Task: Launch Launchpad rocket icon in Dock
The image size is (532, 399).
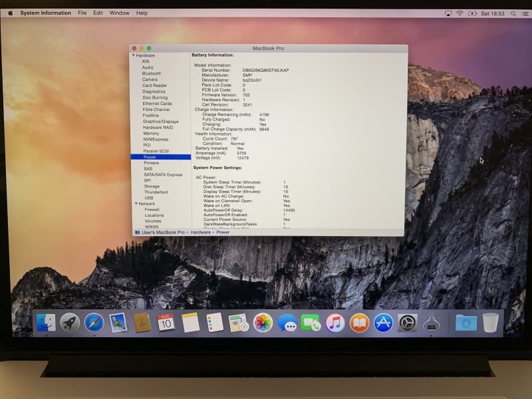Action: 70,323
